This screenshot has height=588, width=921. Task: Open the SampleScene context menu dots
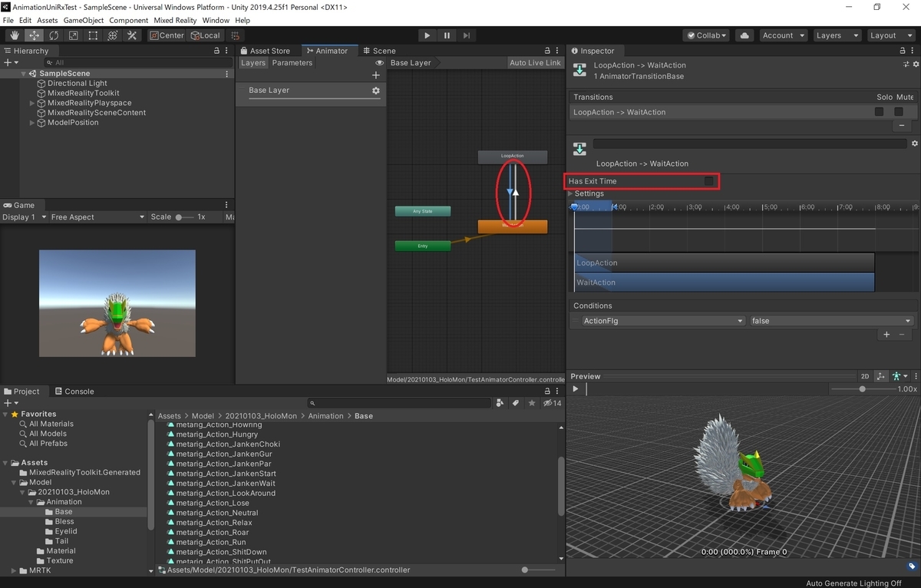point(226,74)
